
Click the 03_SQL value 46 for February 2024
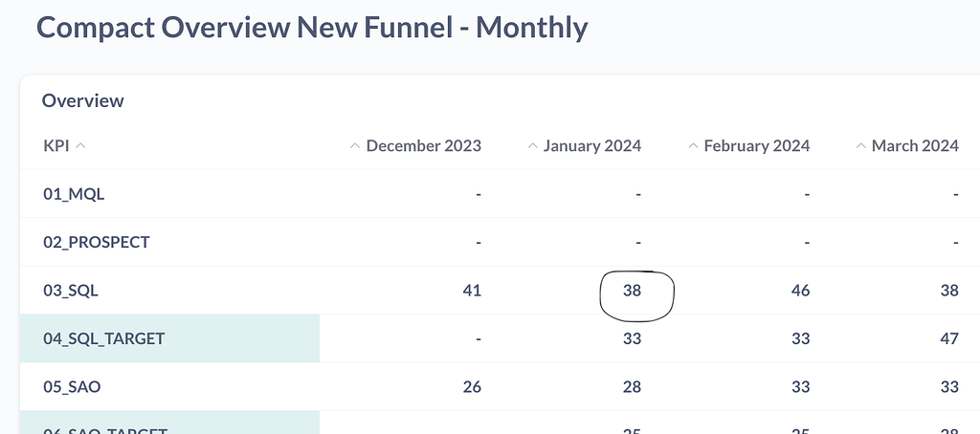point(800,291)
